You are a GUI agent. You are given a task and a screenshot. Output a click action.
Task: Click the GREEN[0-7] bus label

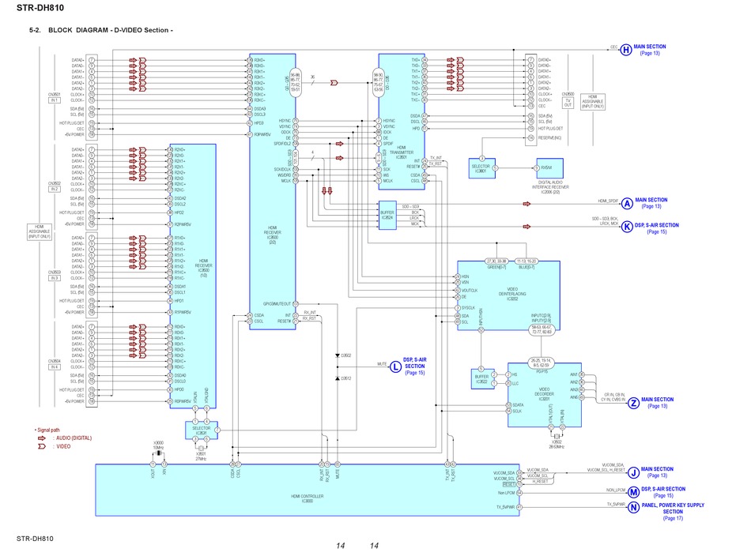click(x=496, y=267)
